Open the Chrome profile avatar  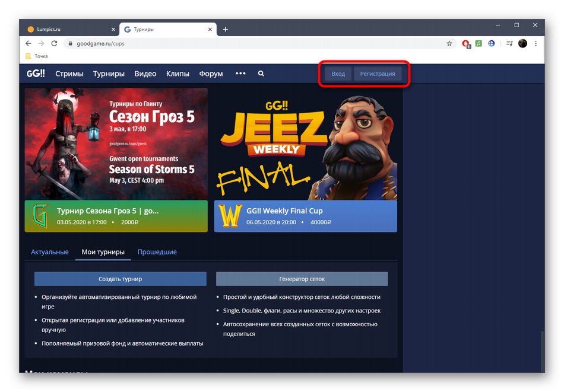coord(522,43)
